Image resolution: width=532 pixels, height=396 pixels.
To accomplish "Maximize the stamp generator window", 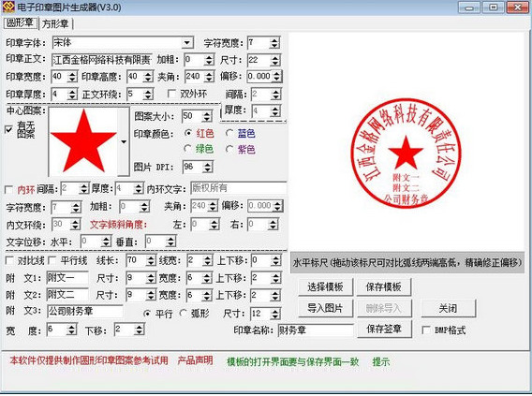I will (x=494, y=7).
